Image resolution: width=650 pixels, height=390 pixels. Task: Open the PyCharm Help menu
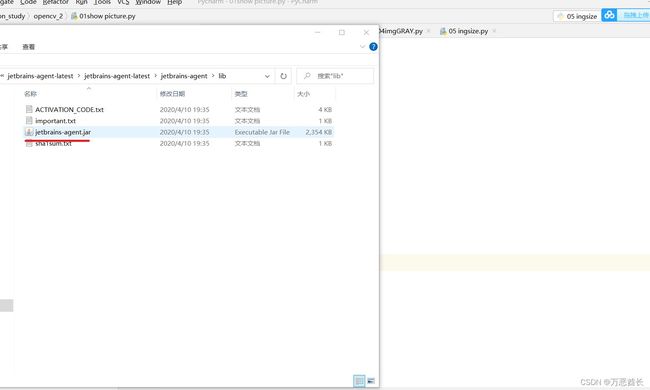tap(175, 2)
